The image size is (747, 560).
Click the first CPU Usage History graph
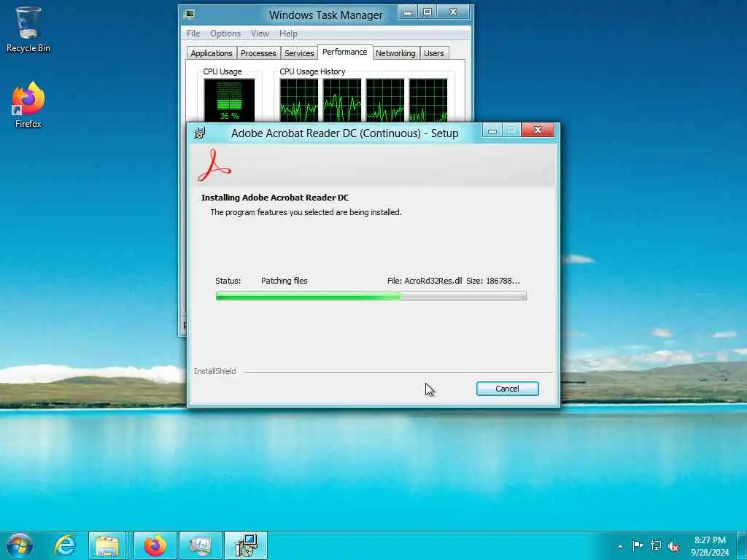[x=298, y=101]
